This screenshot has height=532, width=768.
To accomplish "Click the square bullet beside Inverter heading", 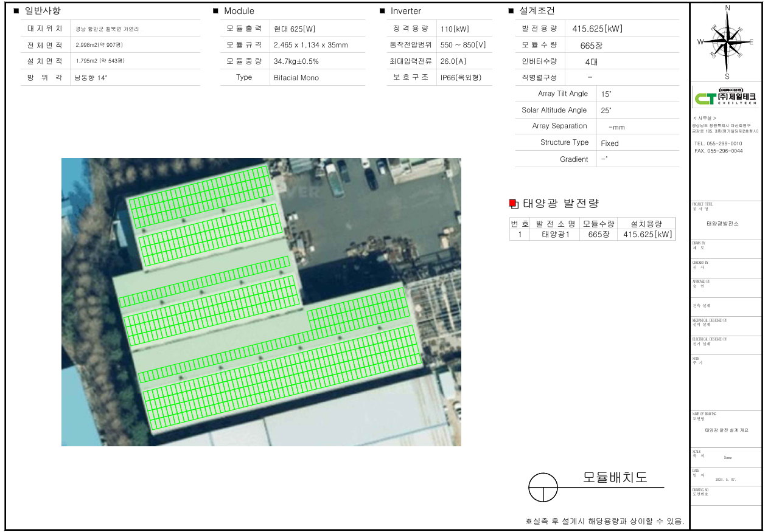I will click(x=382, y=11).
